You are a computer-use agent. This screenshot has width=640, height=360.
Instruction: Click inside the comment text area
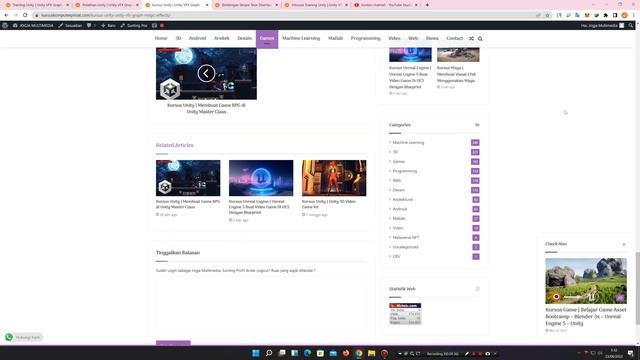click(x=261, y=305)
